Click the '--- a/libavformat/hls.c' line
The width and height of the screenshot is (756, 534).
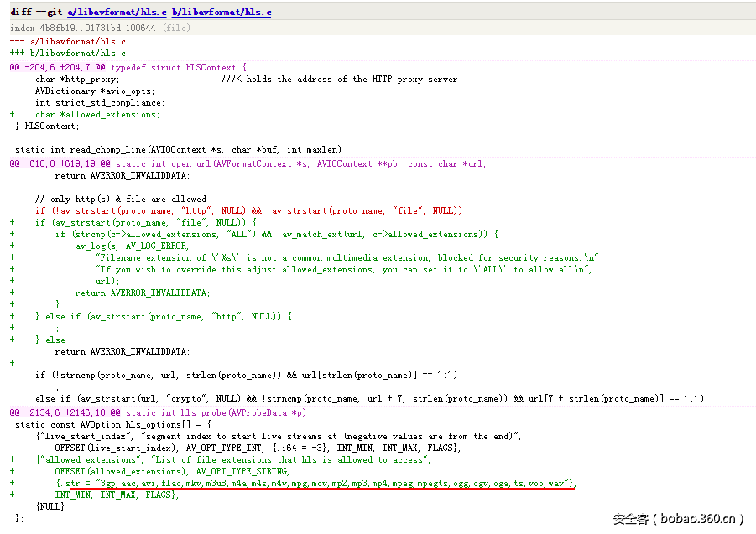(68, 41)
